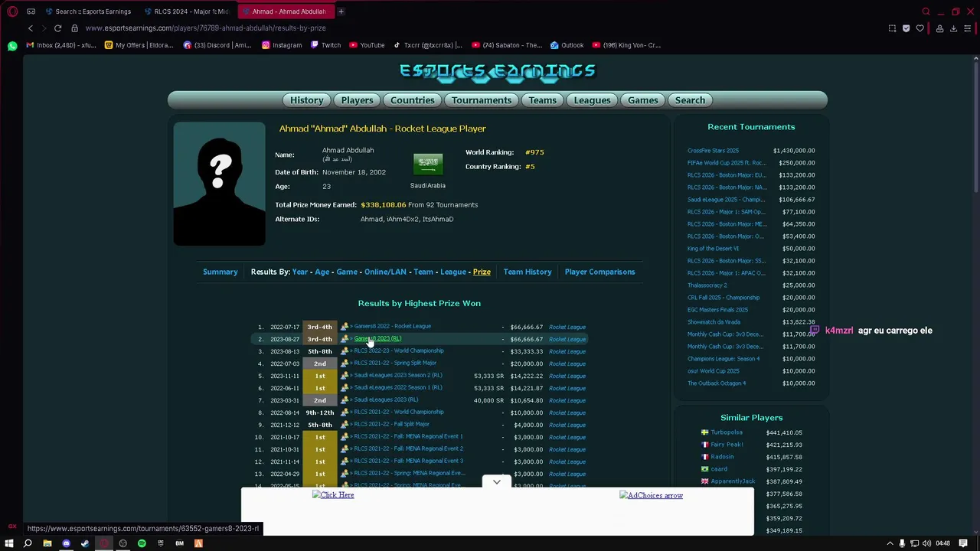The image size is (980, 551).
Task: Click the player placeholder photo
Action: coord(220,184)
